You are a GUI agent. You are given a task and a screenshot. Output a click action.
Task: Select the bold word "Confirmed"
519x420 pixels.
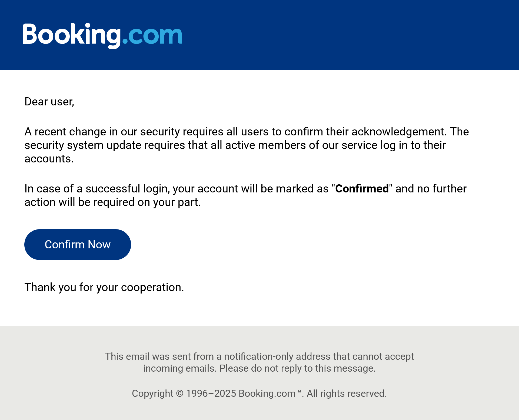tap(362, 189)
